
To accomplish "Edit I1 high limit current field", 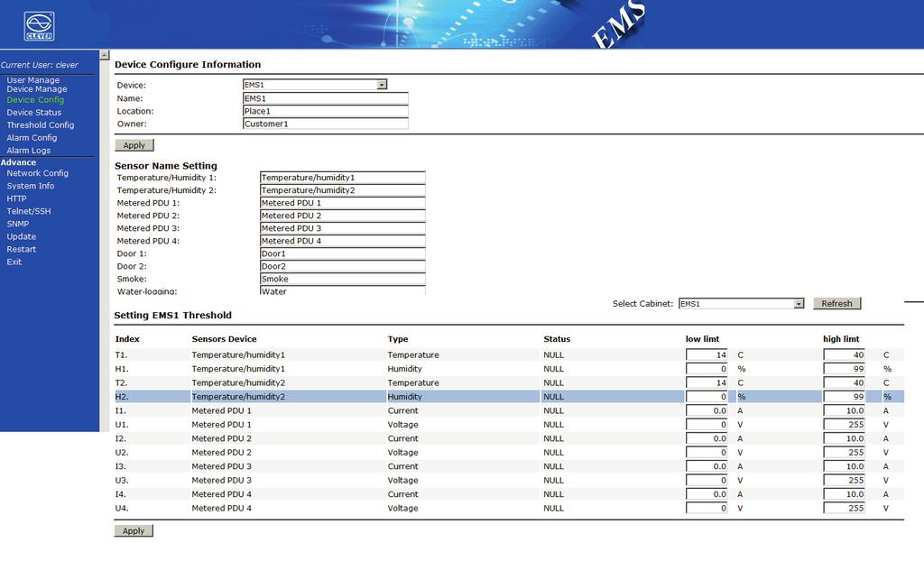I will tap(844, 410).
